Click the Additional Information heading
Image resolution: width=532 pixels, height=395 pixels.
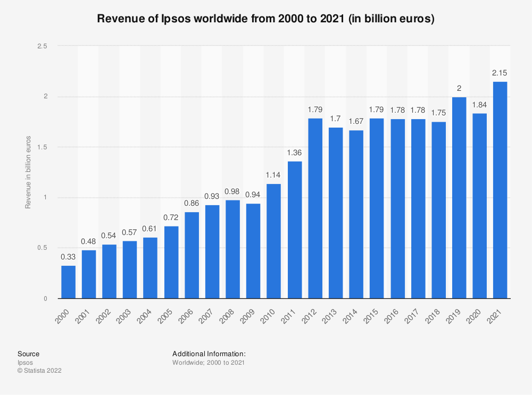(x=209, y=354)
